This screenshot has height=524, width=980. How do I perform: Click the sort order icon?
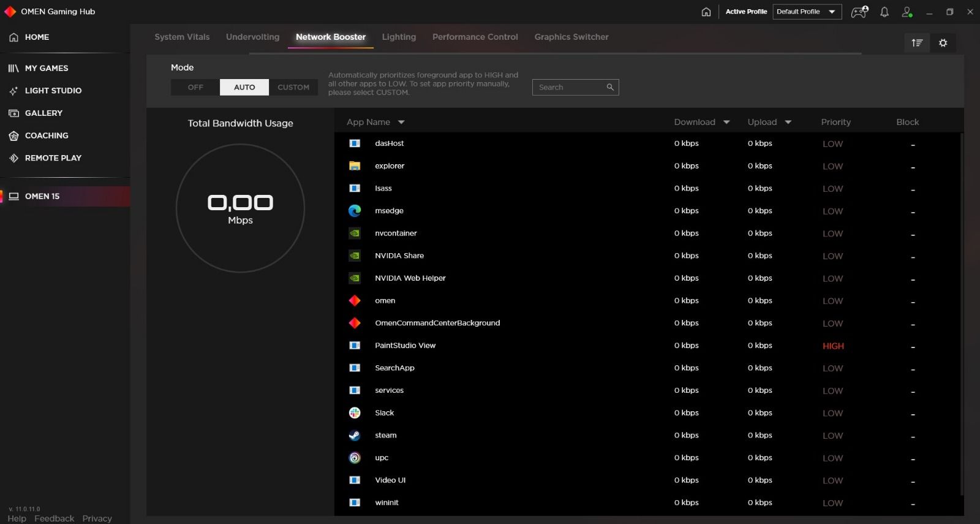pos(917,43)
